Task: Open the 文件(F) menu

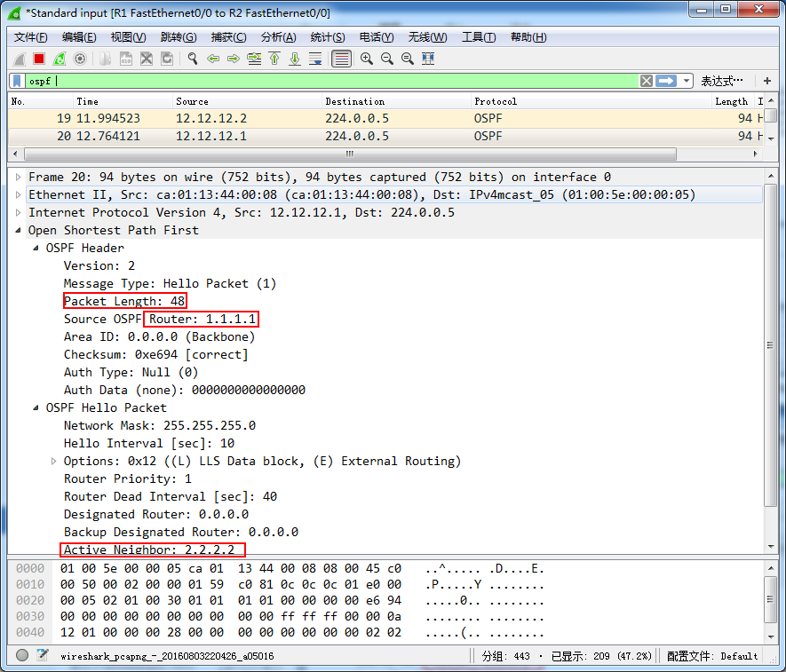Action: click(x=30, y=37)
